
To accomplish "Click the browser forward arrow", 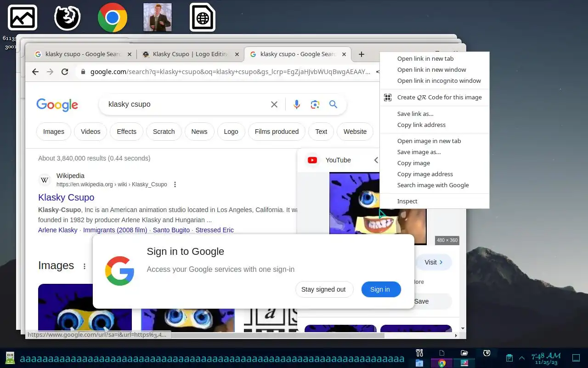I will [50, 72].
